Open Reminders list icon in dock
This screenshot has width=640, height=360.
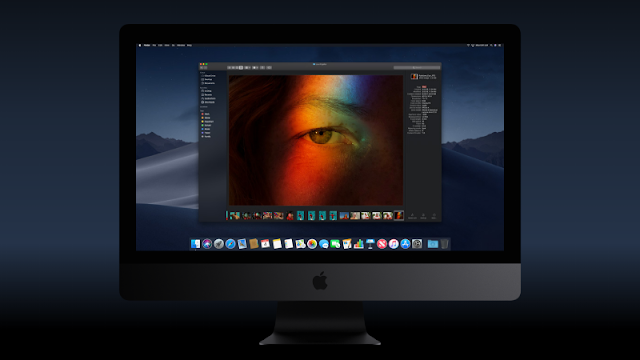(x=289, y=244)
